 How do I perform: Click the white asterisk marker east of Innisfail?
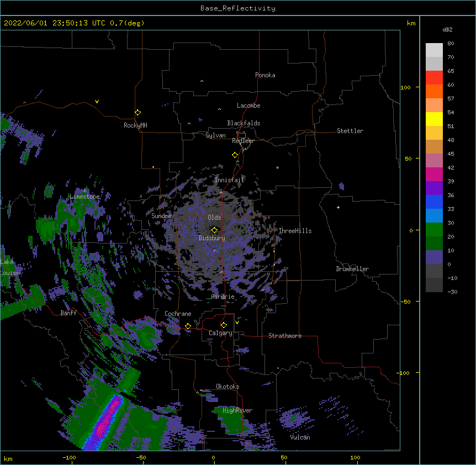pos(277,167)
